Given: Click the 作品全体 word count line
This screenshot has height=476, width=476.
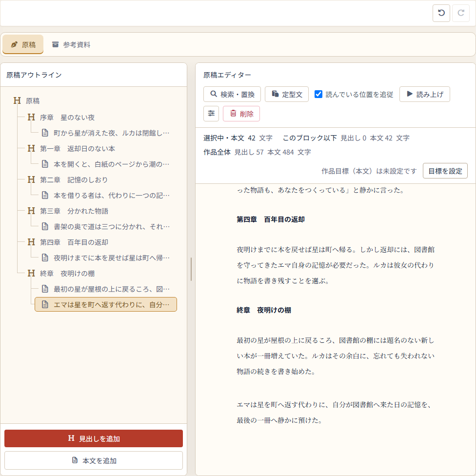Looking at the screenshot, I should (257, 152).
